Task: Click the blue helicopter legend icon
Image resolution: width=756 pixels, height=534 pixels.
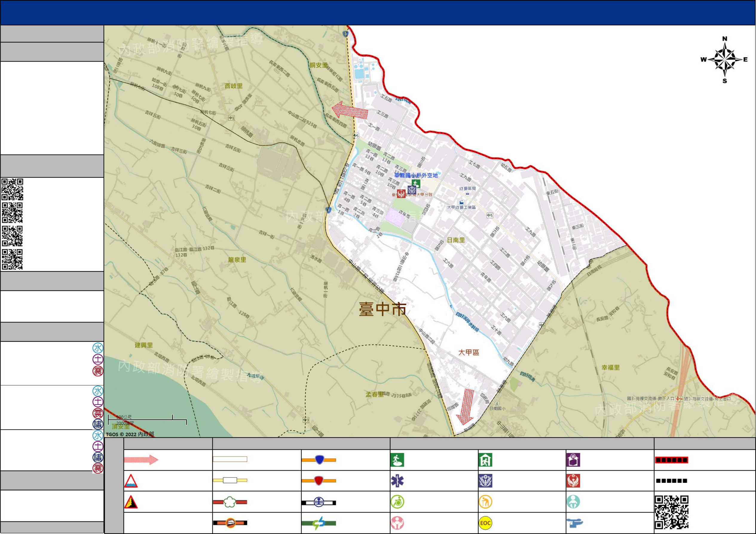Action: coord(575,523)
